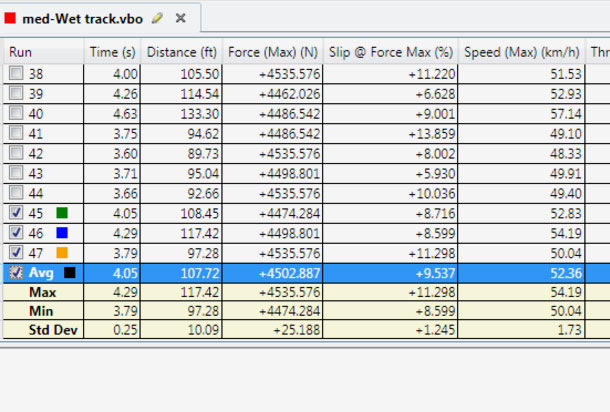Enable checkbox for run 38
This screenshot has width=610, height=412.
(16, 74)
